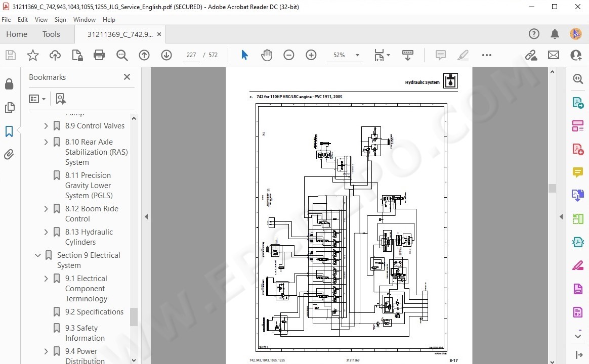
Task: Go to previous page arrow
Action: [x=144, y=55]
